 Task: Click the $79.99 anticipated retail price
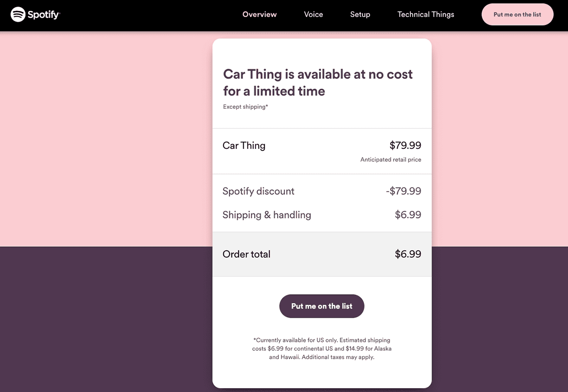[x=405, y=145]
